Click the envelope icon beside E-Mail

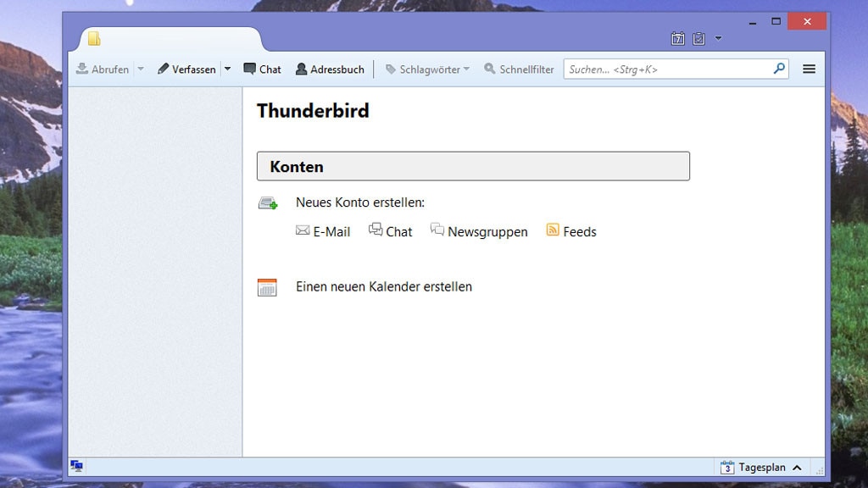(x=303, y=230)
